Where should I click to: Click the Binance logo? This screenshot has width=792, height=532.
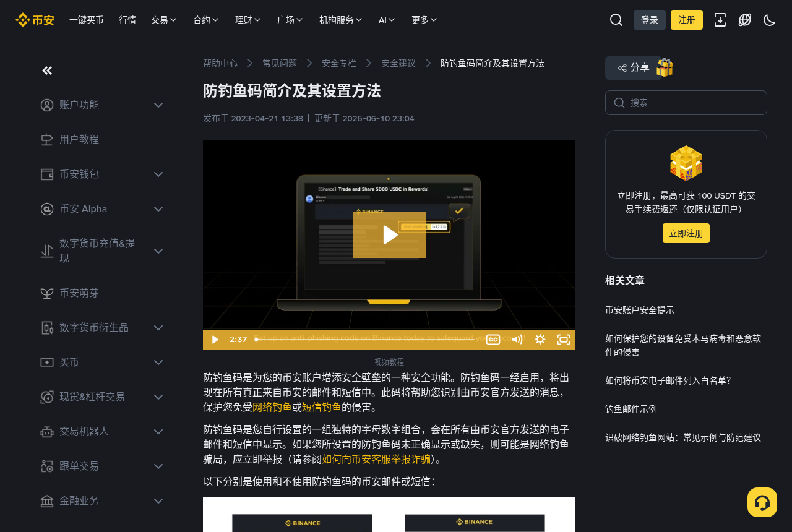[x=35, y=20]
